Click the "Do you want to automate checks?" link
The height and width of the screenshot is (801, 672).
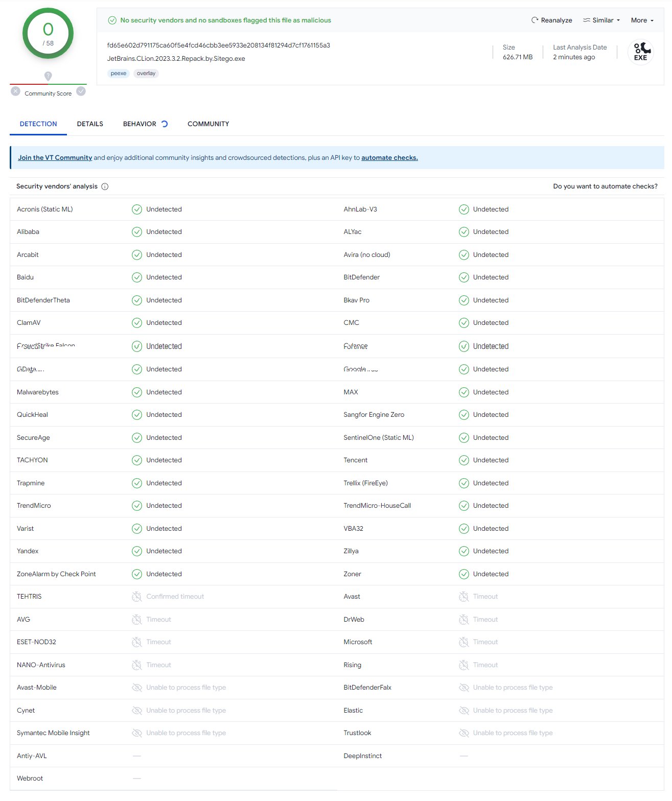(605, 186)
